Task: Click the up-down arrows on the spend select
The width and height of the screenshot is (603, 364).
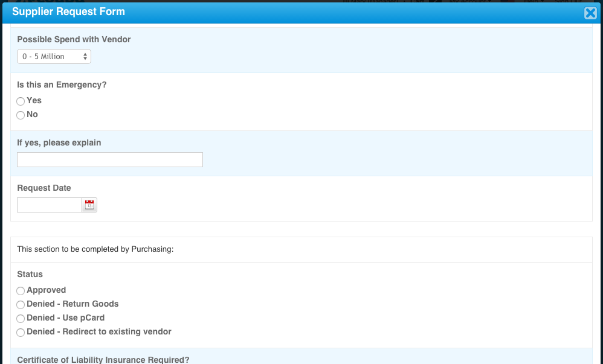Action: coord(85,57)
